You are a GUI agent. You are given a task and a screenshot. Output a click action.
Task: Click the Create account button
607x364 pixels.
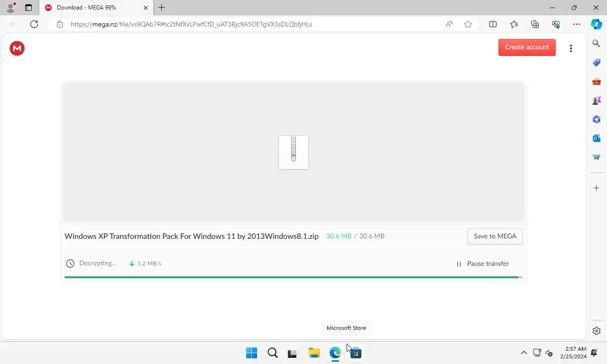pyautogui.click(x=527, y=47)
